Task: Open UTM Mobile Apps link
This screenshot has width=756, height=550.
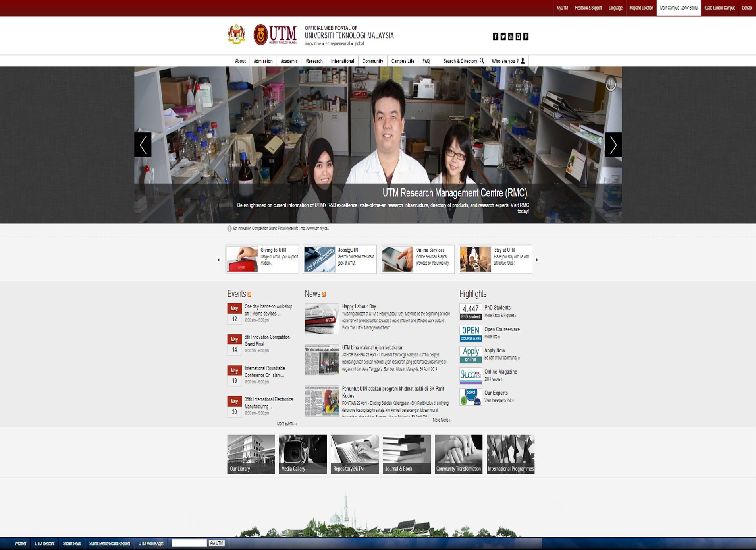Action: tap(151, 544)
